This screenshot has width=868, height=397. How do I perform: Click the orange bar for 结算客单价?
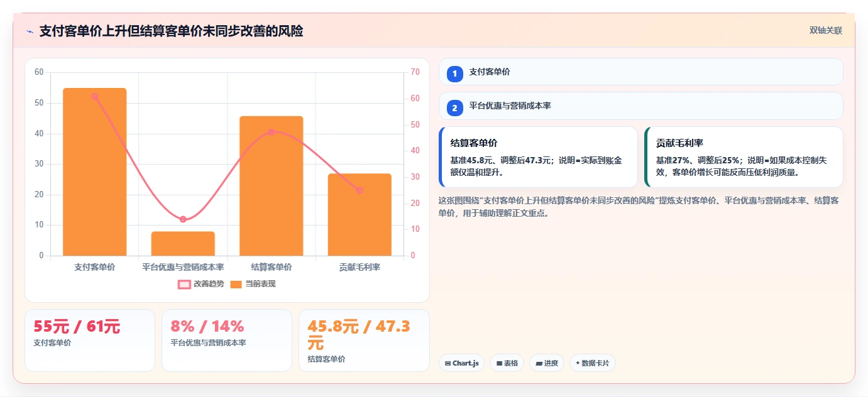pyautogui.click(x=272, y=186)
